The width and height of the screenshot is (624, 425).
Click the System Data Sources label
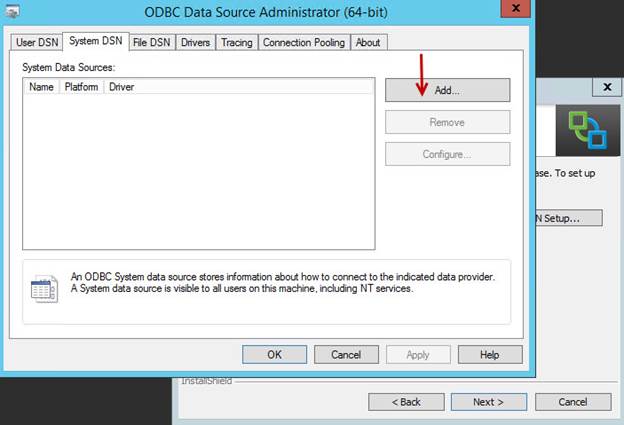coord(68,67)
